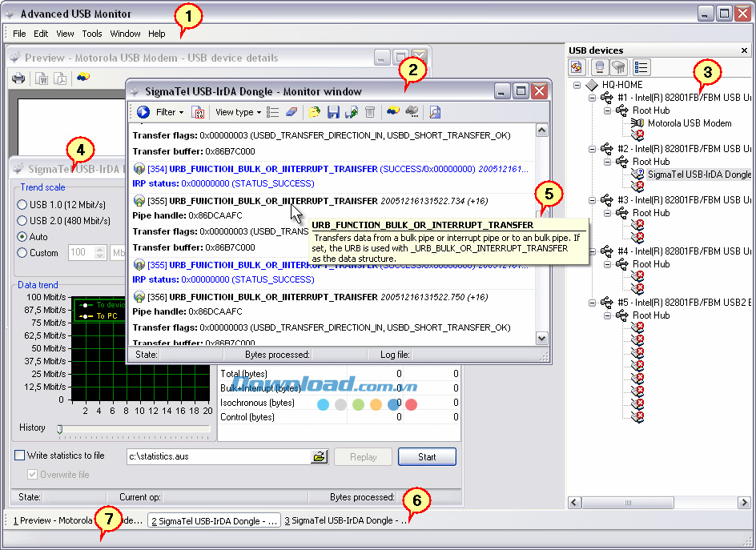Click the list details icon in USB devices toolbar

click(x=641, y=67)
